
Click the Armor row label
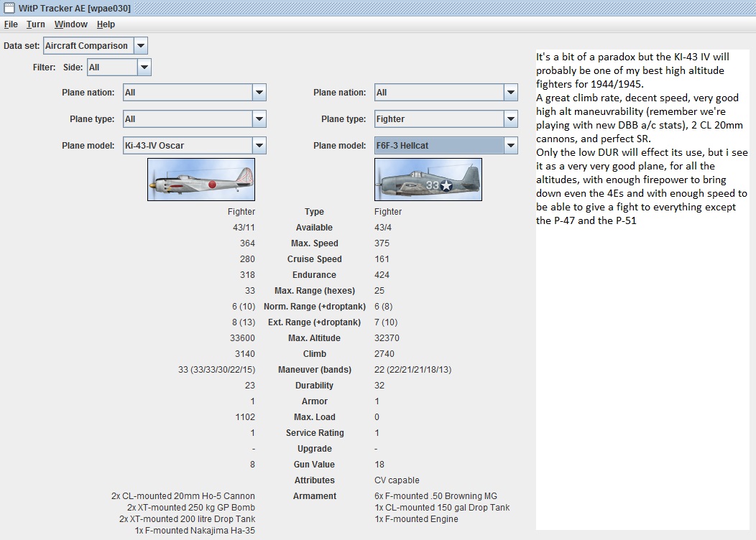(x=314, y=401)
